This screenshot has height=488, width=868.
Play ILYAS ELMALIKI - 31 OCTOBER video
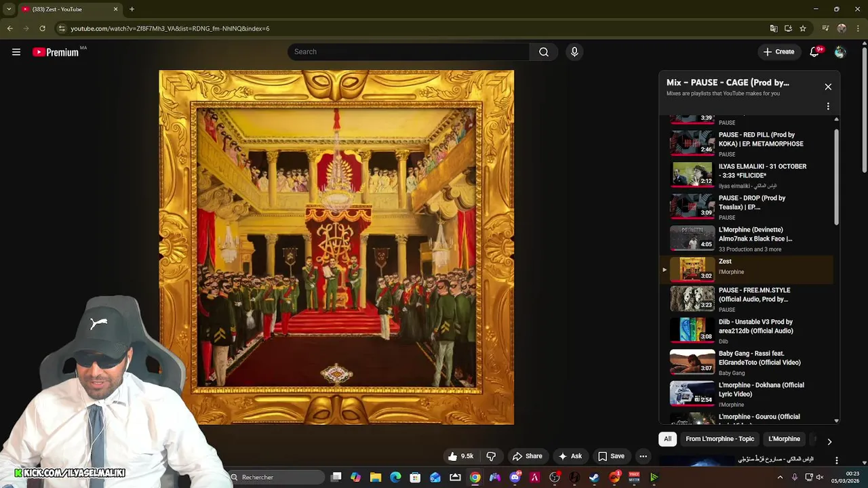click(x=746, y=176)
